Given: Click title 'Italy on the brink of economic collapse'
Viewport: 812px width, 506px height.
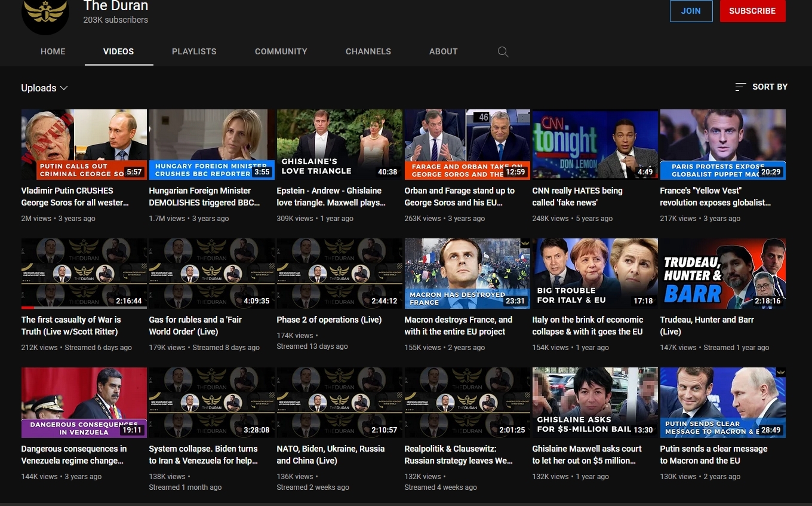Looking at the screenshot, I should coord(588,326).
